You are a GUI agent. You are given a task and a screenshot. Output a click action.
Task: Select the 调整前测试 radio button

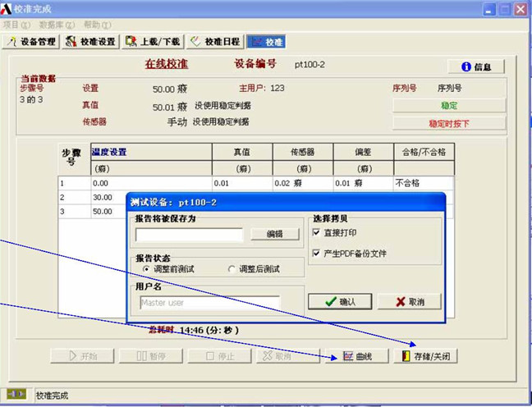pos(146,269)
